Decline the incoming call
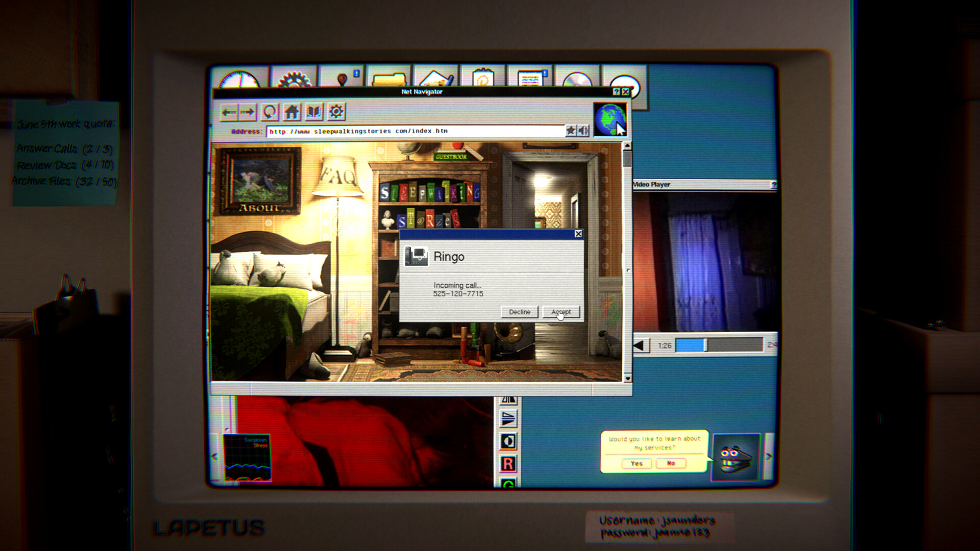Viewport: 980px width, 551px height. tap(520, 312)
